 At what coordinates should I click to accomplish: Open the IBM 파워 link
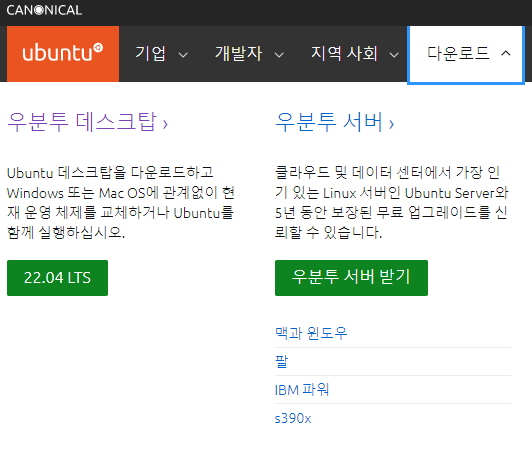coord(302,390)
